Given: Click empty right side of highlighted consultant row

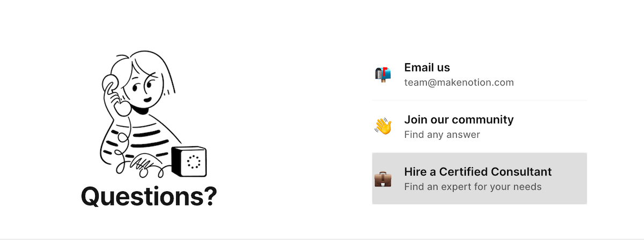Looking at the screenshot, I should (x=569, y=178).
